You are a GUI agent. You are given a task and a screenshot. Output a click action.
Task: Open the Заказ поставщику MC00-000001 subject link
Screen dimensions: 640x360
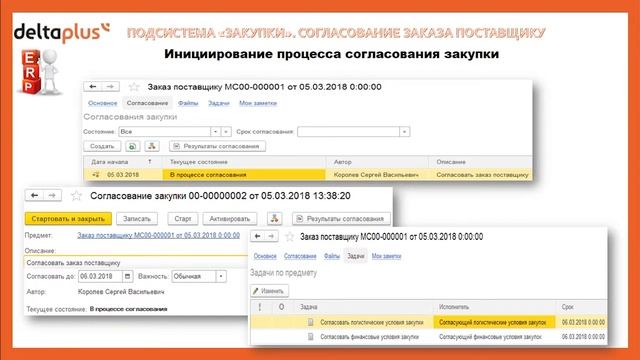click(x=159, y=235)
